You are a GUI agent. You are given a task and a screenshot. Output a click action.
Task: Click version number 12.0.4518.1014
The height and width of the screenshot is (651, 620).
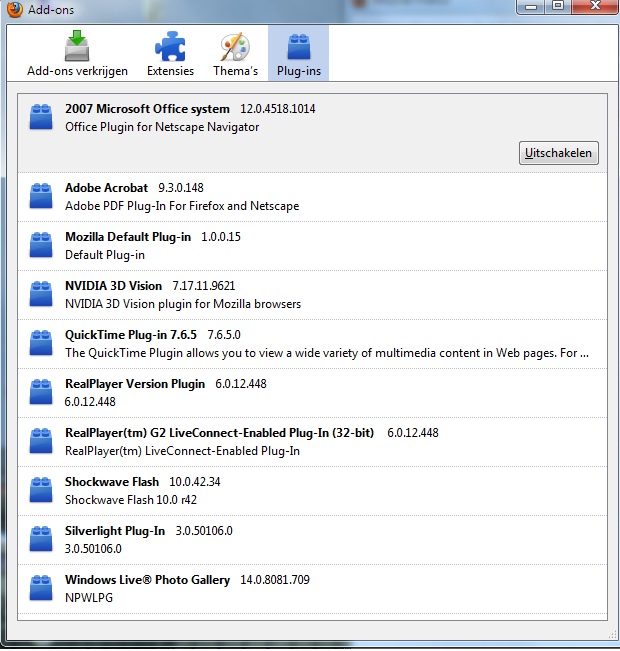[278, 109]
